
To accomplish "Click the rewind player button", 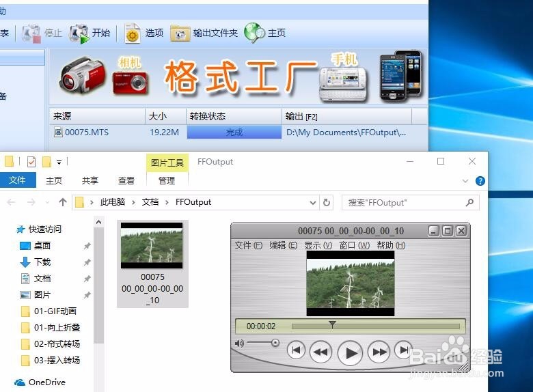I will [320, 352].
